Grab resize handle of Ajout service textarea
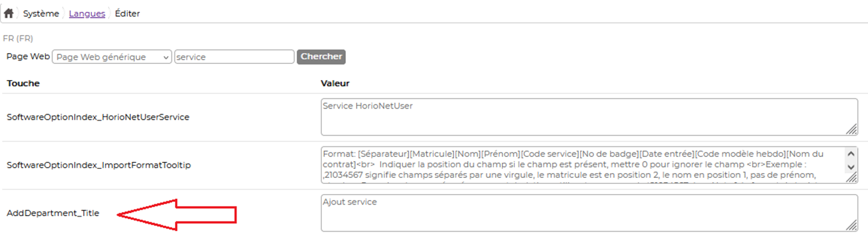The image size is (868, 237). (x=852, y=226)
